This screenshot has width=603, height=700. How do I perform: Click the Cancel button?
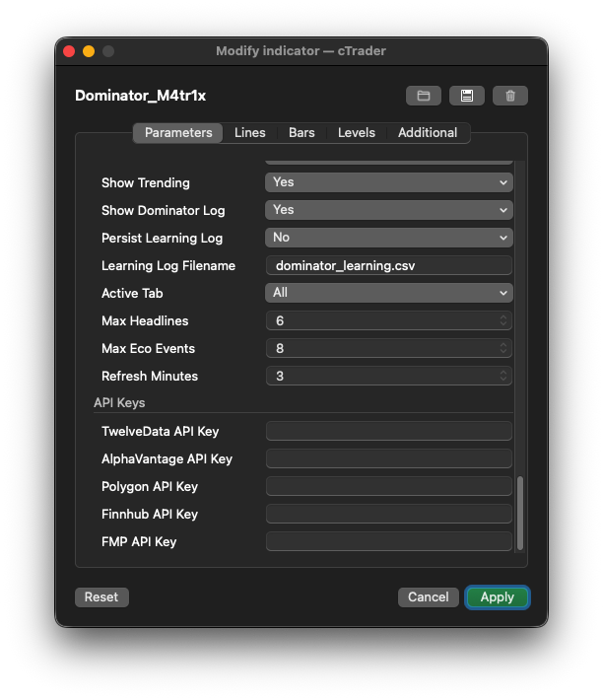coord(429,596)
